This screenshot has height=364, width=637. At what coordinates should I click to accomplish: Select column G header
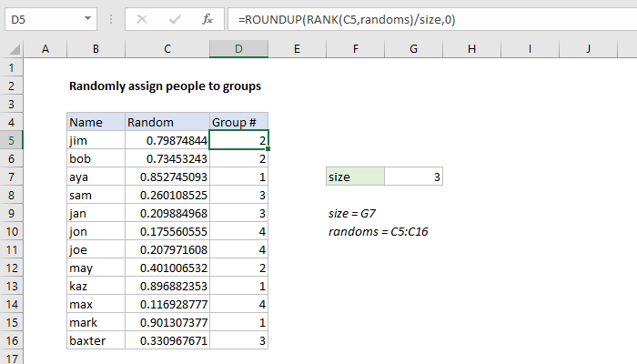click(414, 48)
